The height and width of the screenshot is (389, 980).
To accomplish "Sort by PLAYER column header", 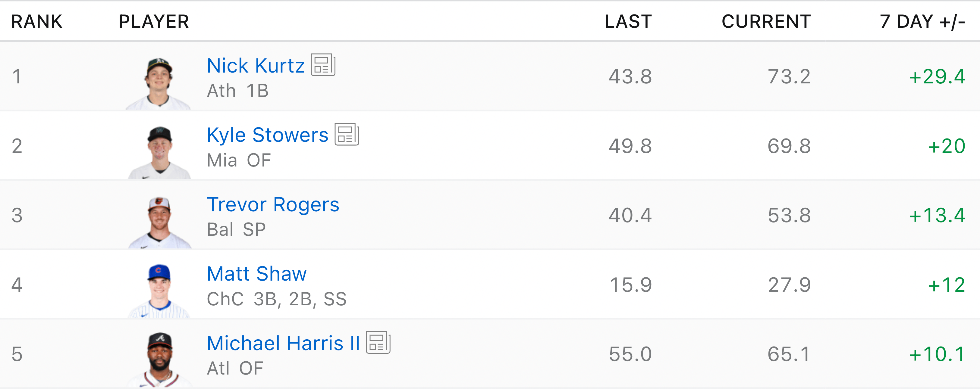I will (x=154, y=21).
